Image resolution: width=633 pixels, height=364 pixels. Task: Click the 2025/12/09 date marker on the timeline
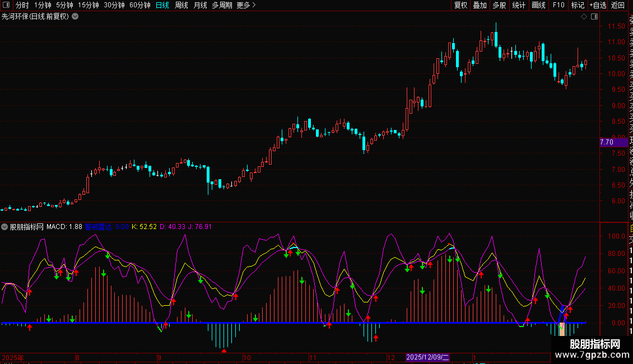coord(428,357)
